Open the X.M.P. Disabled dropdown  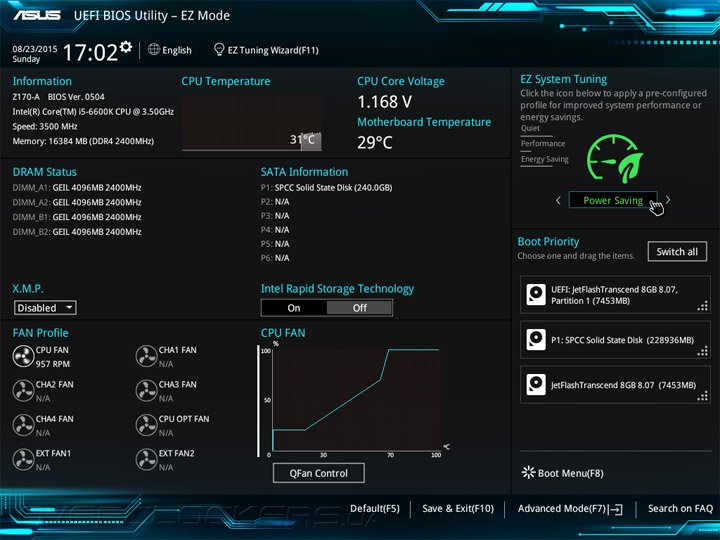[x=45, y=308]
